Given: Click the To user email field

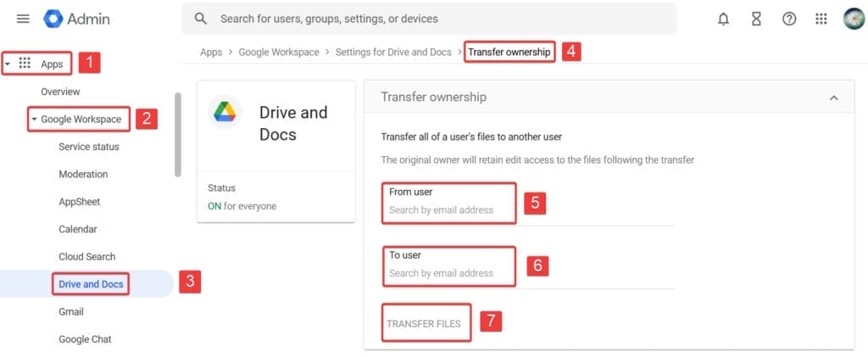Looking at the screenshot, I should (x=528, y=273).
